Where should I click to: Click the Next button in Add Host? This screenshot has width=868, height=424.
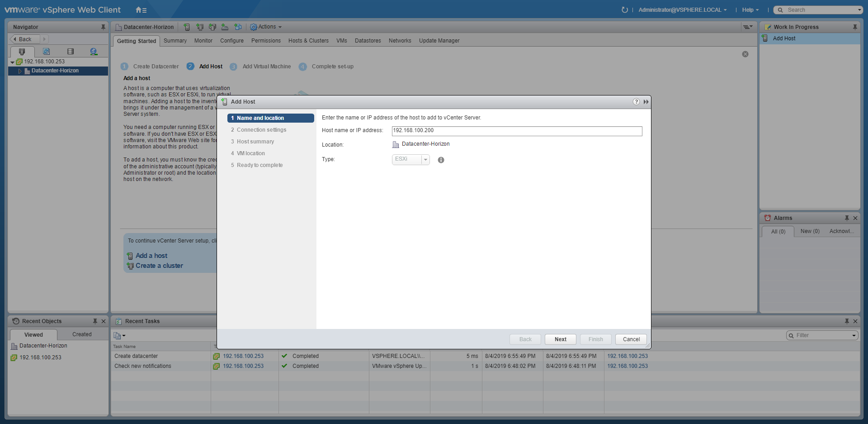click(560, 339)
